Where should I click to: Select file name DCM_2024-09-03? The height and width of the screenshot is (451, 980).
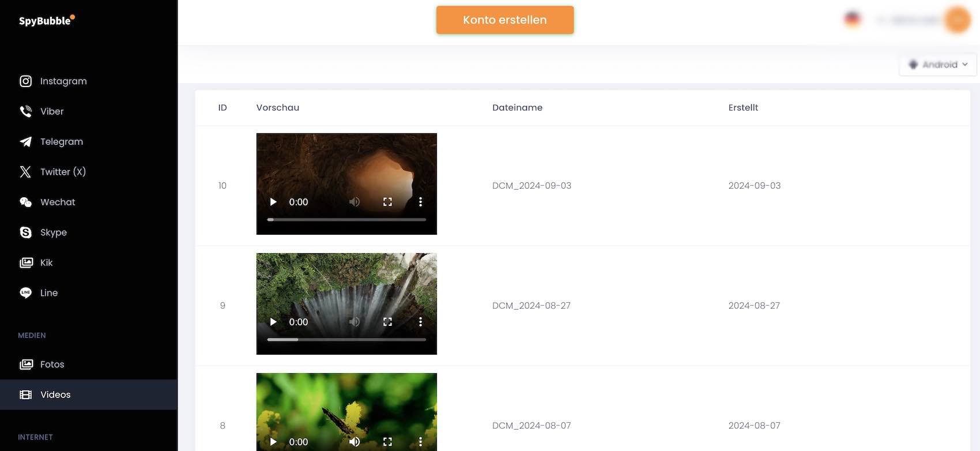pyautogui.click(x=532, y=186)
